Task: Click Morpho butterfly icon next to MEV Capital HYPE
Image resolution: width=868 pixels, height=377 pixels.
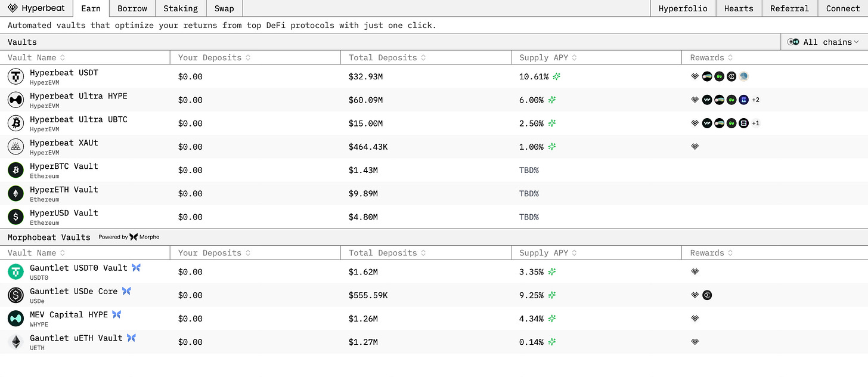Action: click(x=116, y=314)
